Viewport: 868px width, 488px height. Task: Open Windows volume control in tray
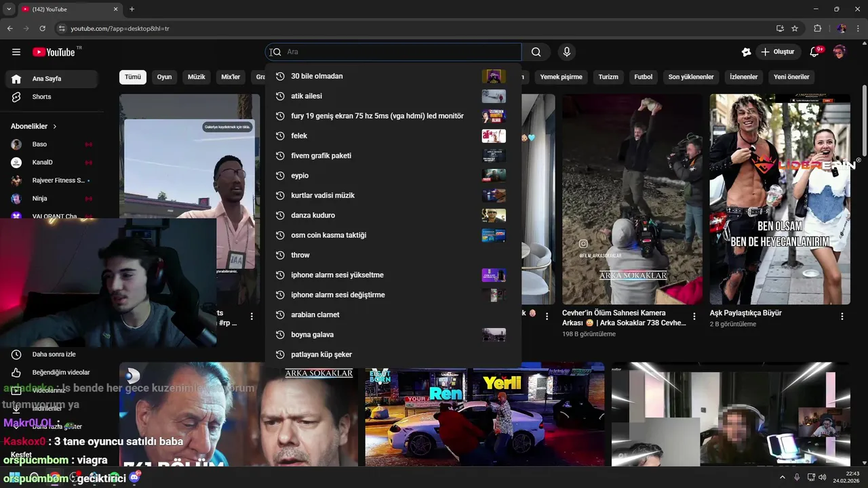[x=822, y=477]
